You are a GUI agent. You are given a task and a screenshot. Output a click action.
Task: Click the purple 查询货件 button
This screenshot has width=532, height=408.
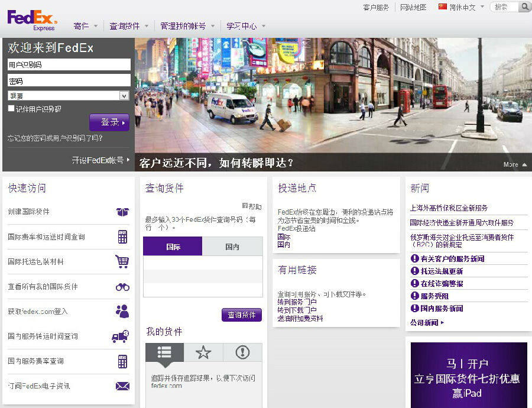tap(242, 315)
